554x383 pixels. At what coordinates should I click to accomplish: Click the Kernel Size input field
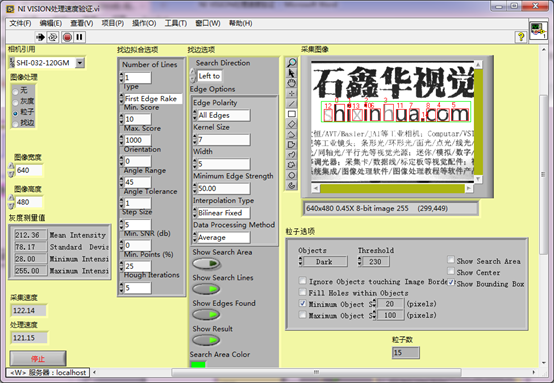pos(223,140)
